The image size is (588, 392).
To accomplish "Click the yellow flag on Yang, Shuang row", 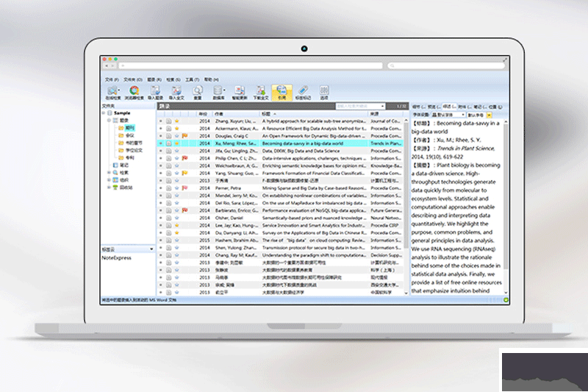I will coord(185,173).
